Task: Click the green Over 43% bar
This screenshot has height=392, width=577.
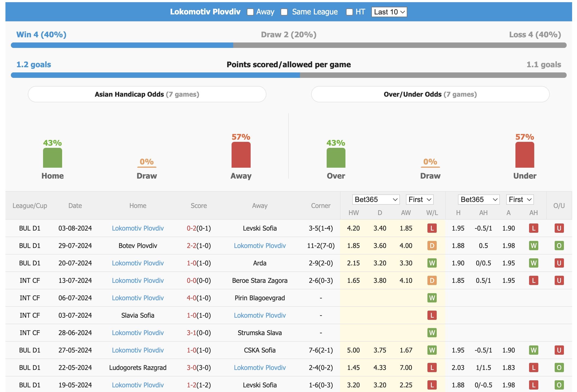Action: point(336,158)
